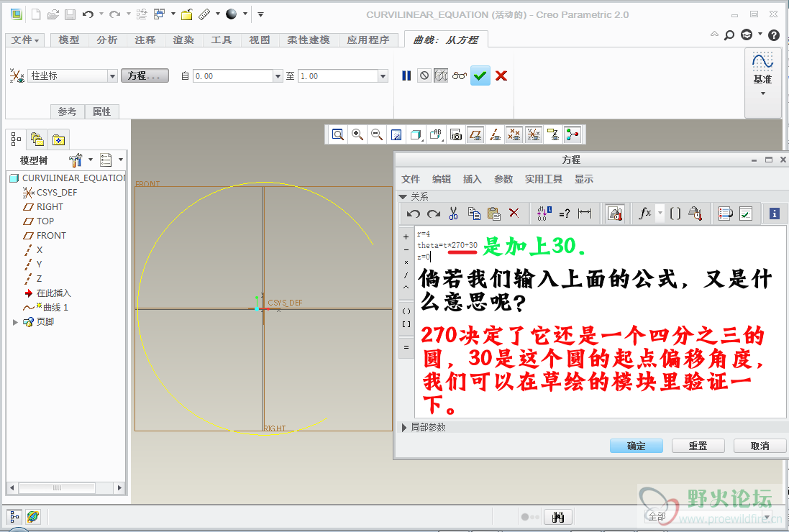789x532 pixels.
Task: Open the 视图 ribbon tab
Action: [x=260, y=40]
